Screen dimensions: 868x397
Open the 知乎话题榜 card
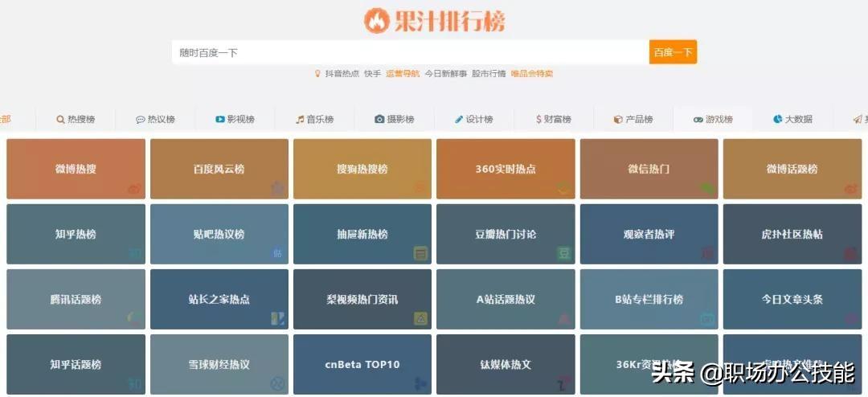click(x=76, y=364)
